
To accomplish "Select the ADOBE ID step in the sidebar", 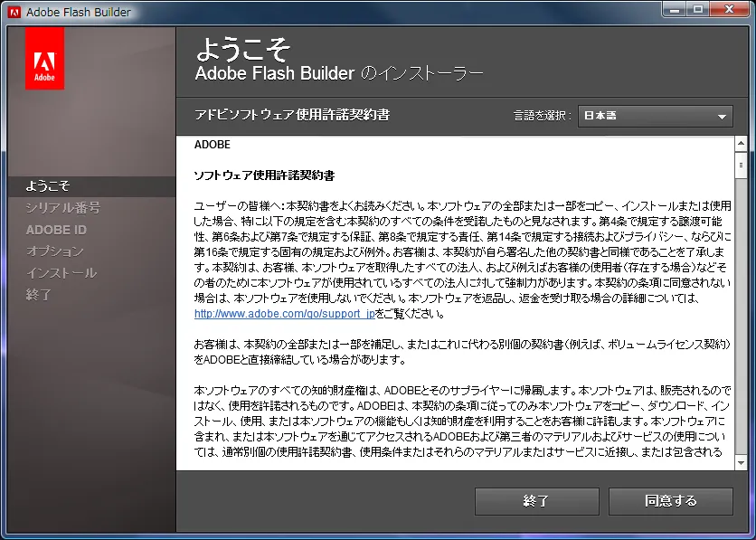I will (x=56, y=230).
